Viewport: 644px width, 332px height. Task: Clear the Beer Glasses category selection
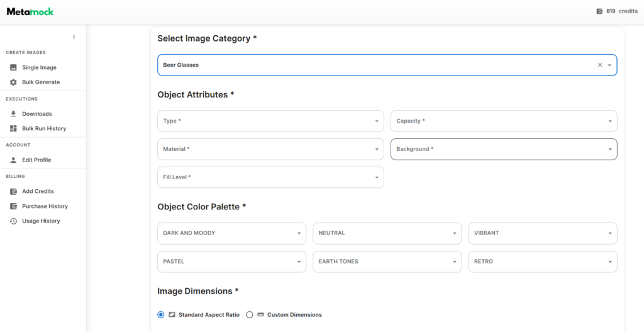[599, 65]
